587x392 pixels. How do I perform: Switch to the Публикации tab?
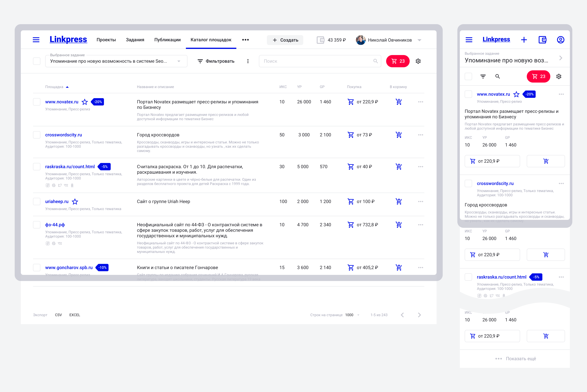click(167, 40)
